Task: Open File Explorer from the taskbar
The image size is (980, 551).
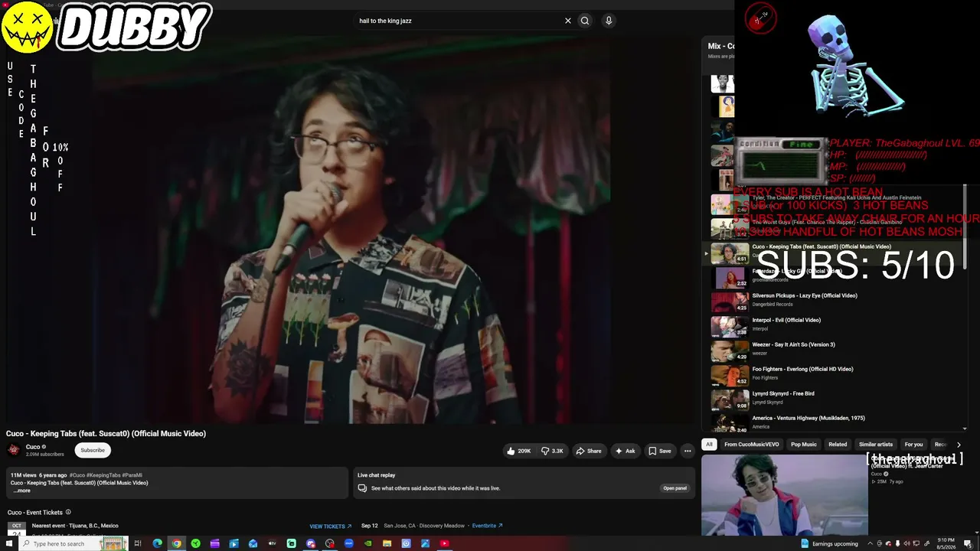Action: (x=387, y=543)
